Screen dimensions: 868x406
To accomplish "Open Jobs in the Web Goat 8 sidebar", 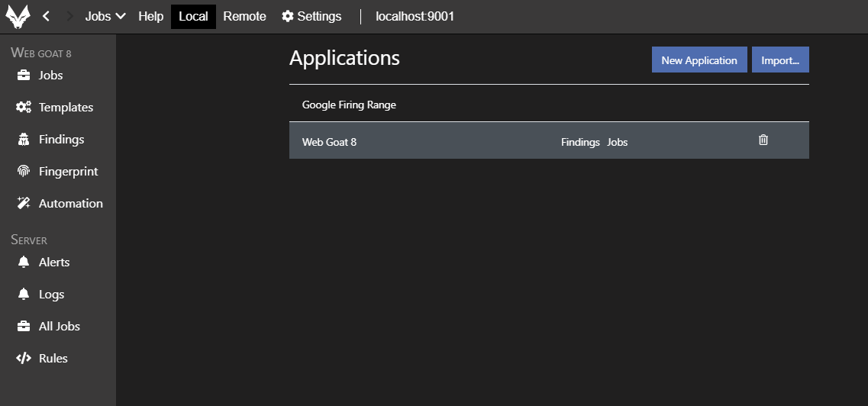I will (50, 76).
